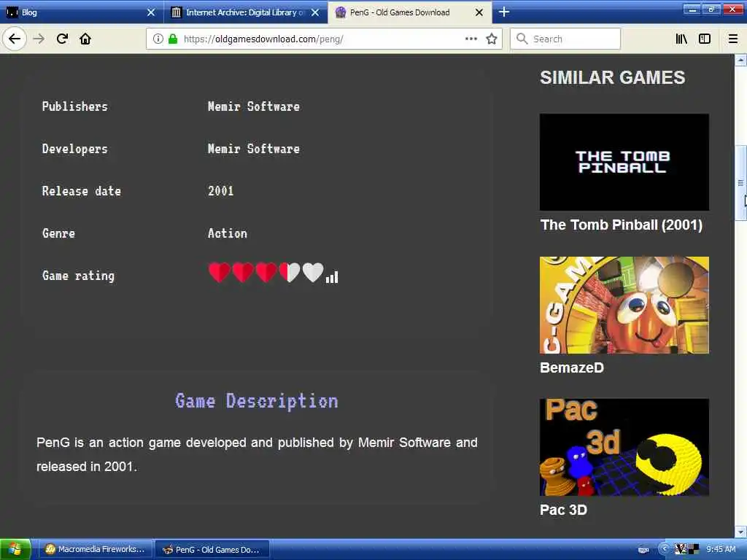The image size is (747, 560).
Task: Rate the game with the second heart
Action: 243,273
